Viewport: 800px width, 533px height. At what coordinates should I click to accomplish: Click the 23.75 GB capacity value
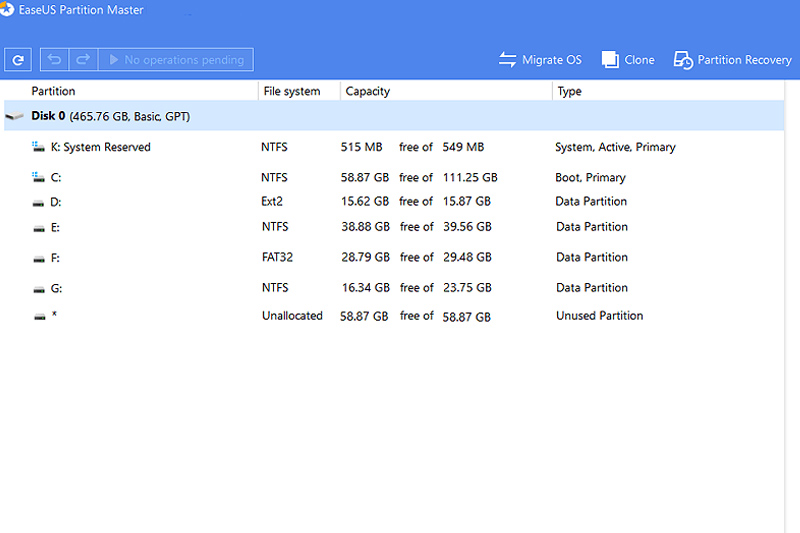pos(467,288)
